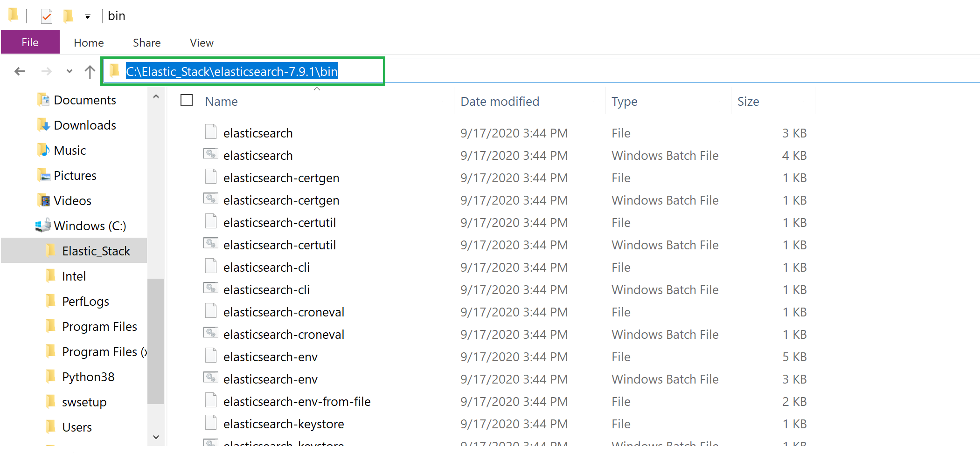Sort files by Date modified column

point(500,101)
